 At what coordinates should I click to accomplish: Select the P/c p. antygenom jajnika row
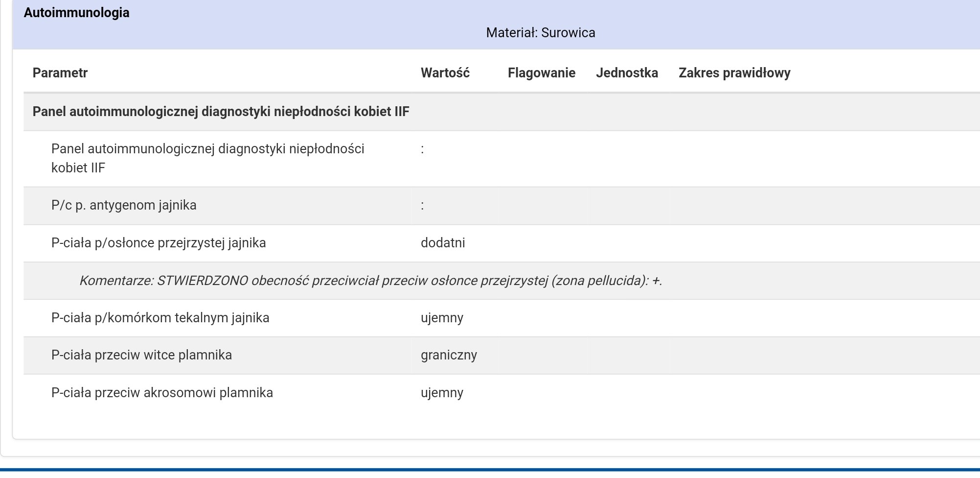tap(124, 205)
